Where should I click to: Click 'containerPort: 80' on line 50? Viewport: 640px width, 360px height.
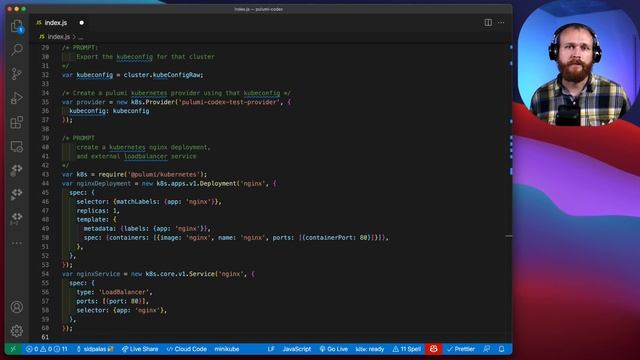(x=337, y=238)
